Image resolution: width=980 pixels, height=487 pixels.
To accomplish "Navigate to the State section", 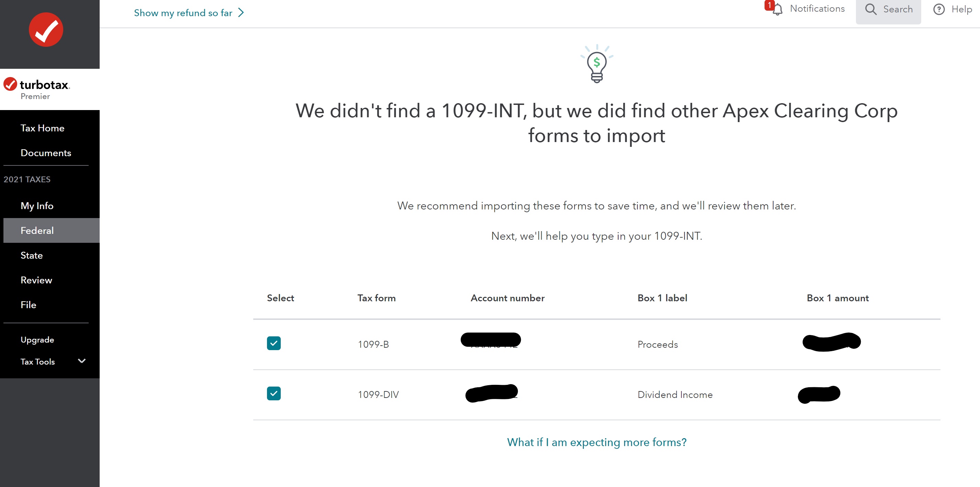I will 32,255.
